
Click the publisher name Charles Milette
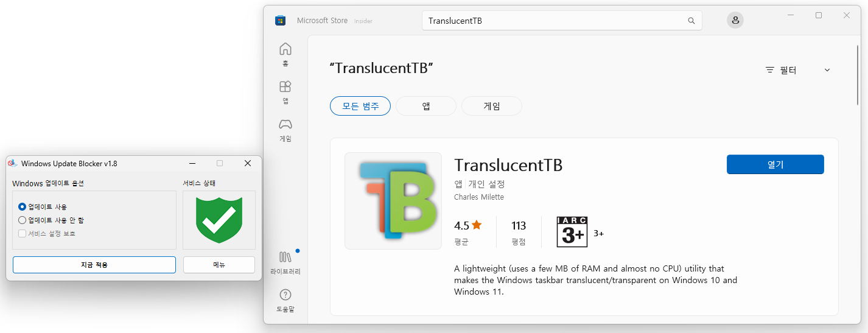pos(479,197)
